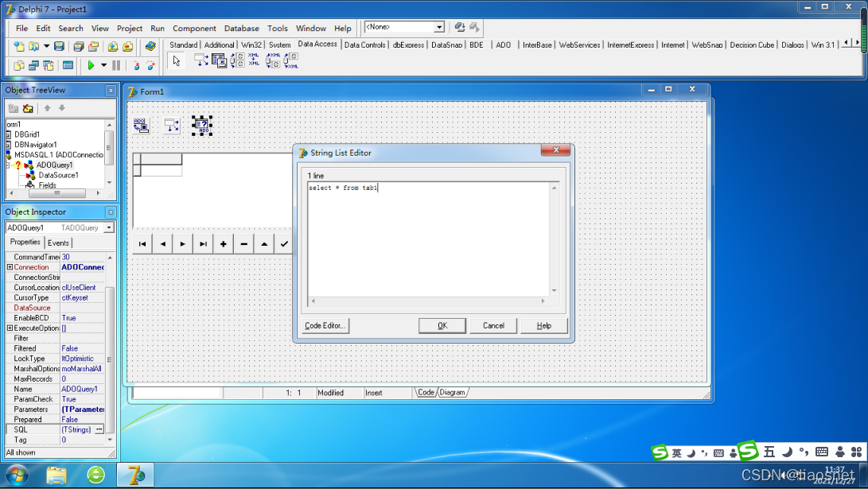Open the Object Inspector component selector dropdown

click(x=109, y=227)
